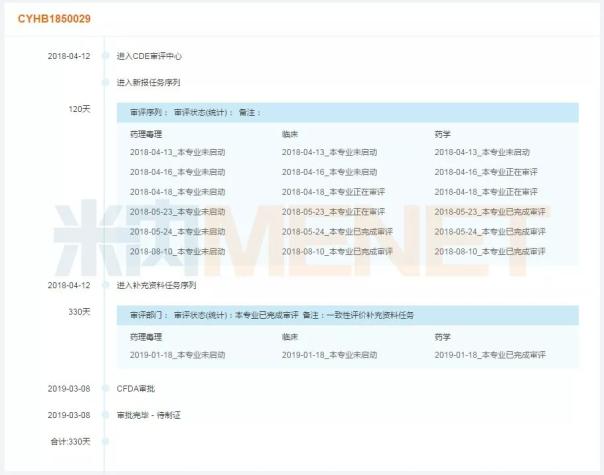Click the first table's 药学 column header
Screen dimensions: 604x475
(x=443, y=133)
